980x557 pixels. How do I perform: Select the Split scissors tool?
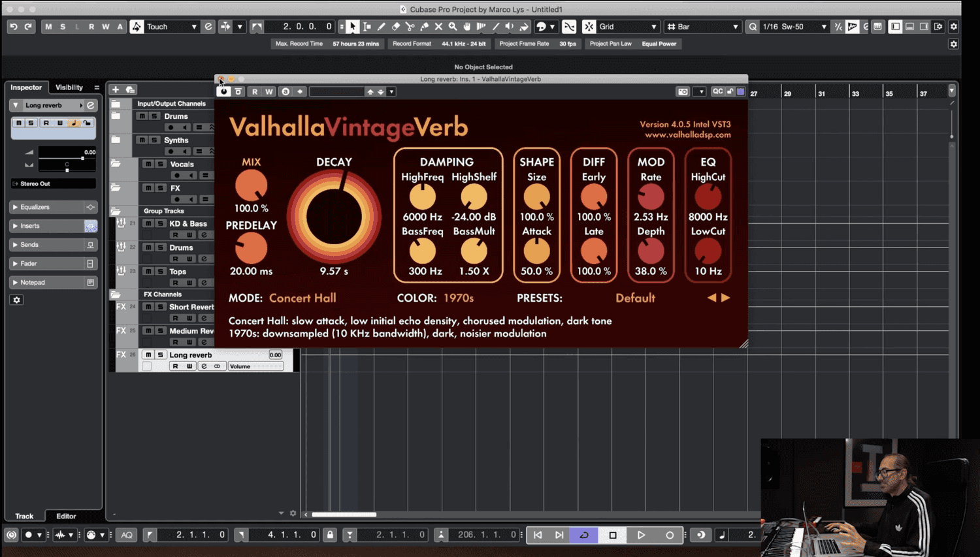pyautogui.click(x=410, y=27)
